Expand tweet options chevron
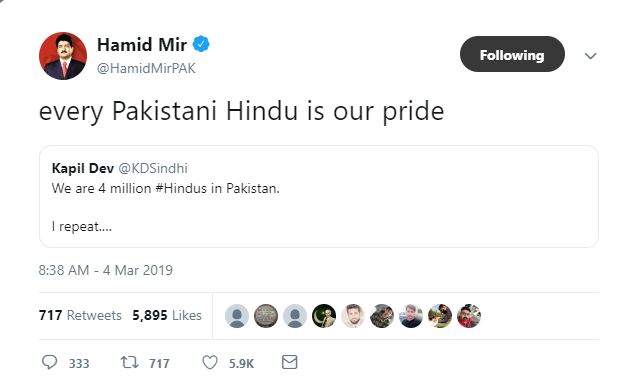Image resolution: width=631 pixels, height=384 pixels. [590, 56]
